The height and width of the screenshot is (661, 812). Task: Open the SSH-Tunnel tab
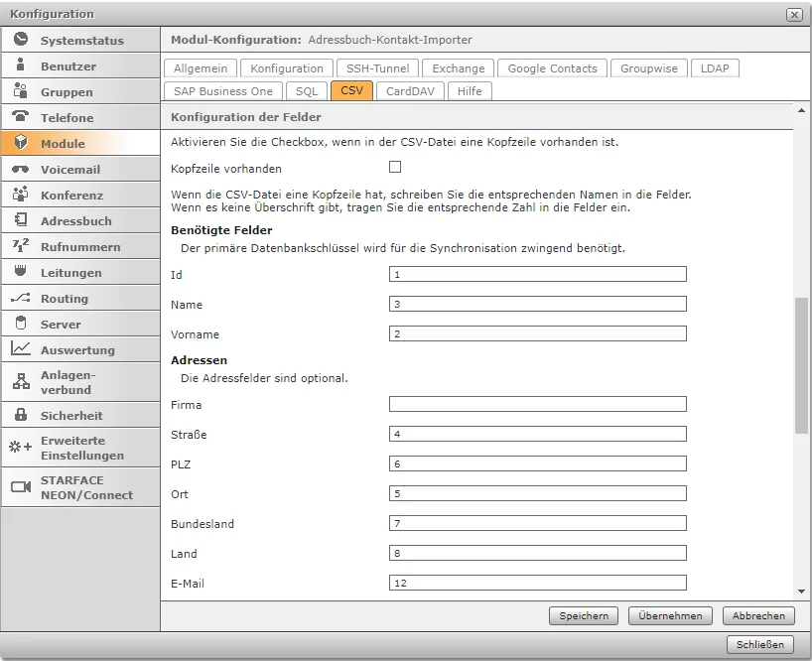[377, 68]
